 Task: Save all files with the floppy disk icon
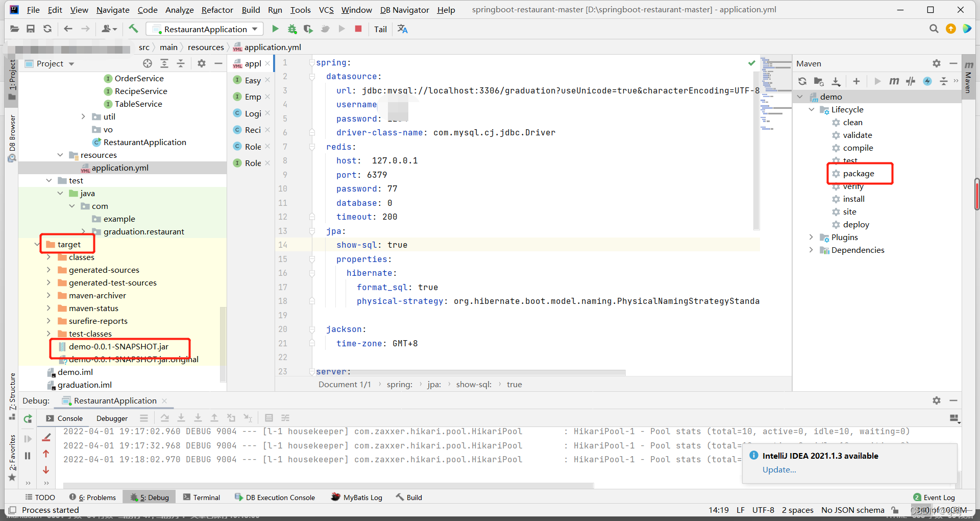pos(31,29)
